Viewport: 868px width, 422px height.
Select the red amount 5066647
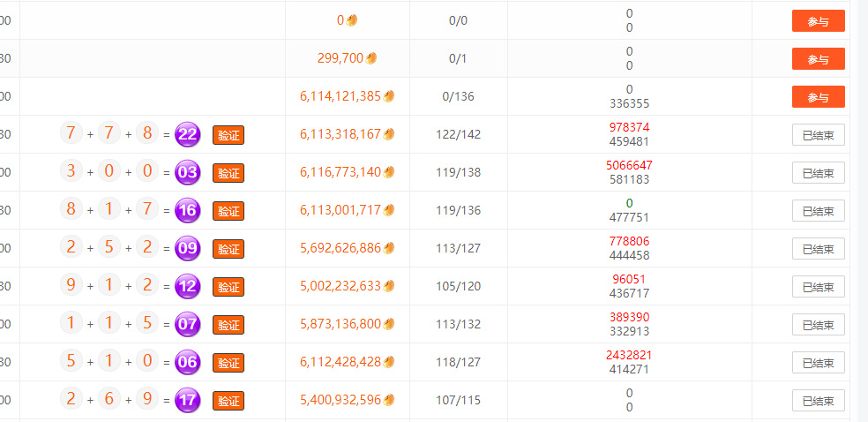click(629, 165)
